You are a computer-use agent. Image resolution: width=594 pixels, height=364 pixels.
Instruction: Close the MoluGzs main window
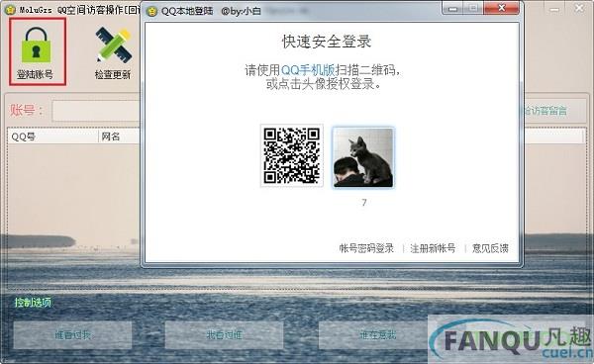(579, 8)
